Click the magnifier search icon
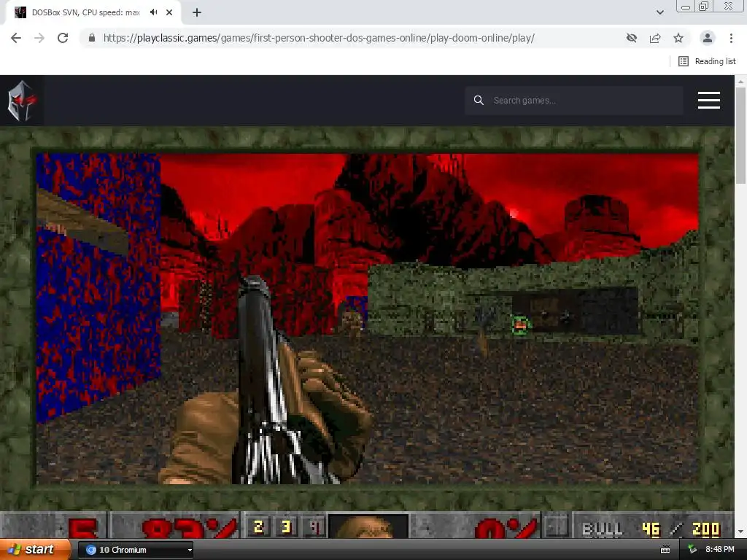 pyautogui.click(x=479, y=101)
